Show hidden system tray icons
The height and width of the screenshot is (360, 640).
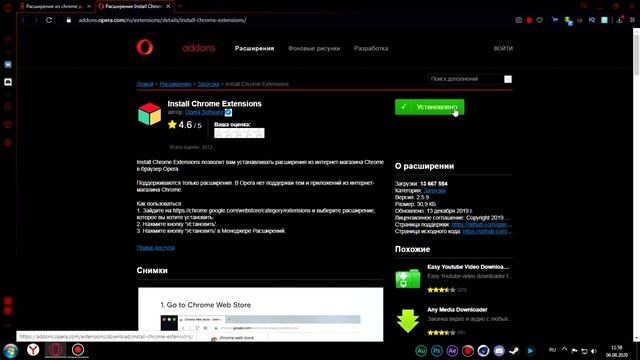click(564, 350)
